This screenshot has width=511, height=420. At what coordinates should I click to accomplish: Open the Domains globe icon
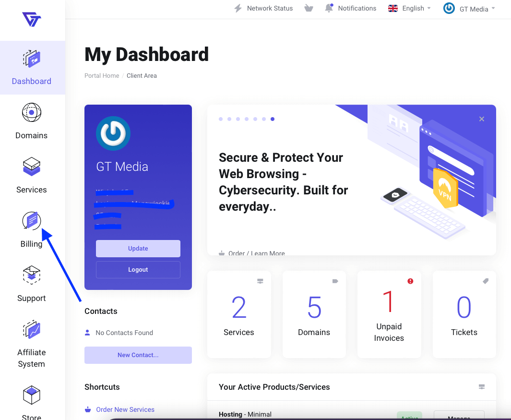click(x=32, y=112)
